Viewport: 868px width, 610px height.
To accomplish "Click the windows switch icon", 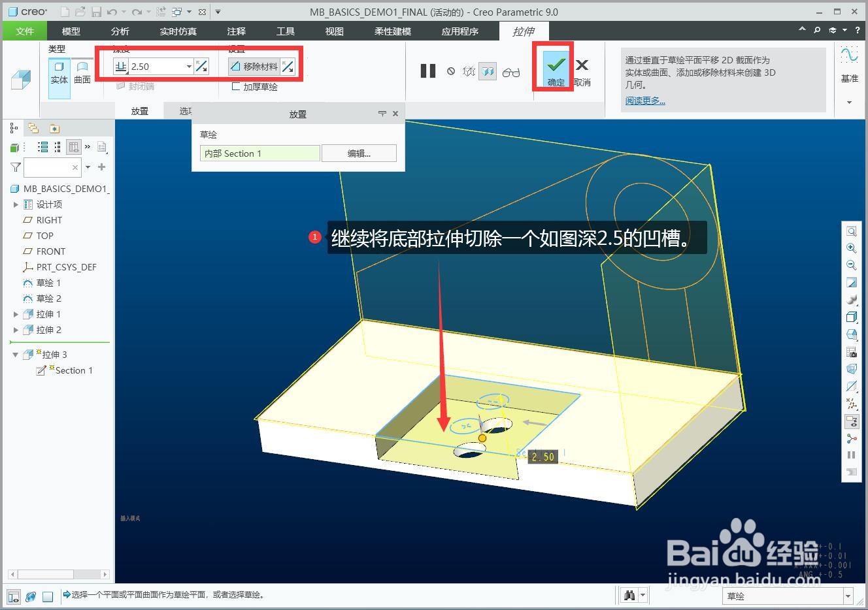I will (177, 12).
